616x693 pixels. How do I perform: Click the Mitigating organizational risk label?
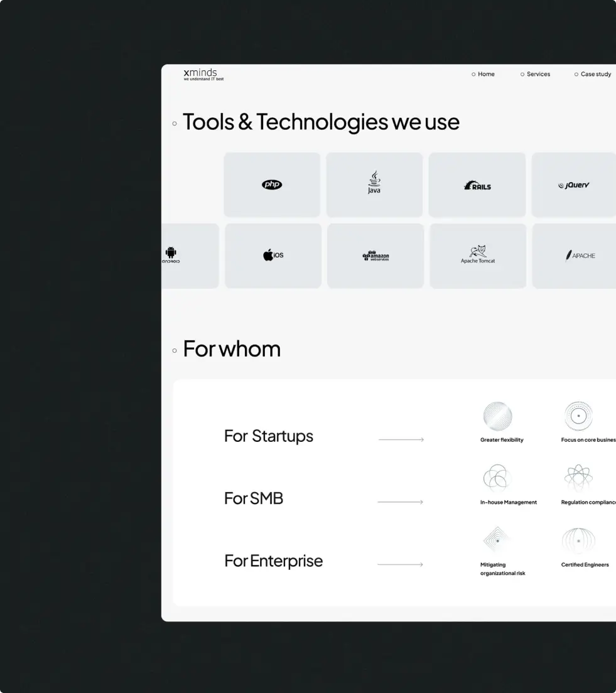[x=503, y=569]
